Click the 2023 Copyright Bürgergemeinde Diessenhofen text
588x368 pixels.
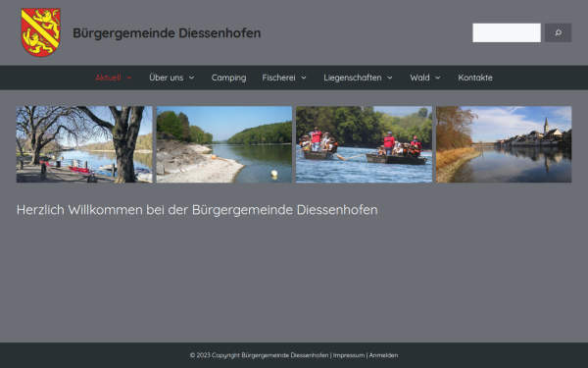coord(259,355)
